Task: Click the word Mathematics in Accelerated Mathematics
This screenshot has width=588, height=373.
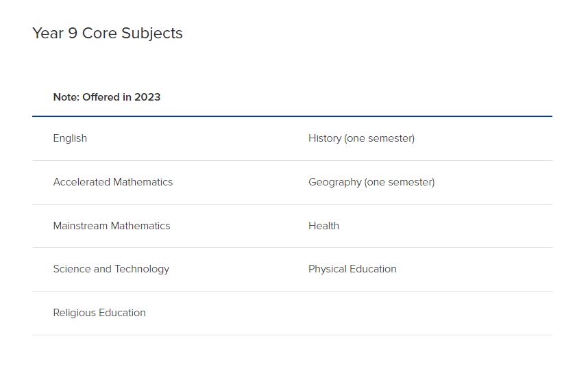Action: [x=143, y=182]
